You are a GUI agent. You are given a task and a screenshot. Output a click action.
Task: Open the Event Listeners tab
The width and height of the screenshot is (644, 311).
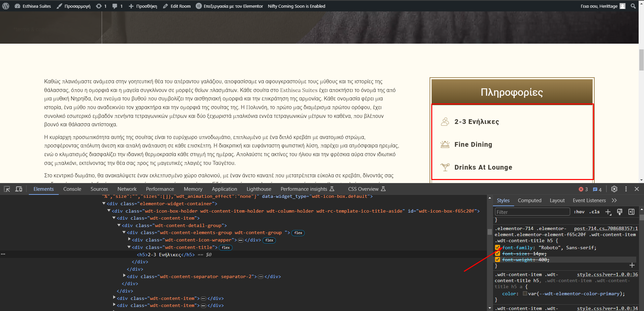589,201
